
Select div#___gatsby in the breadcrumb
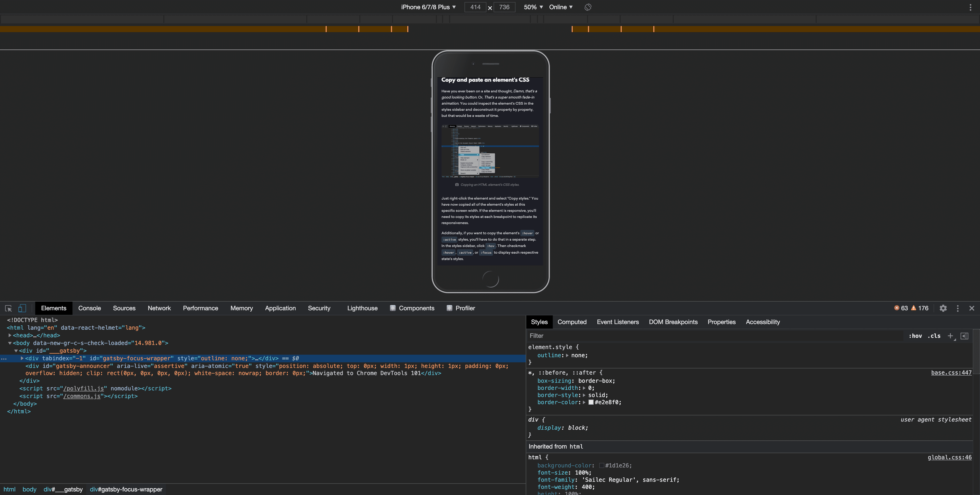(63, 489)
